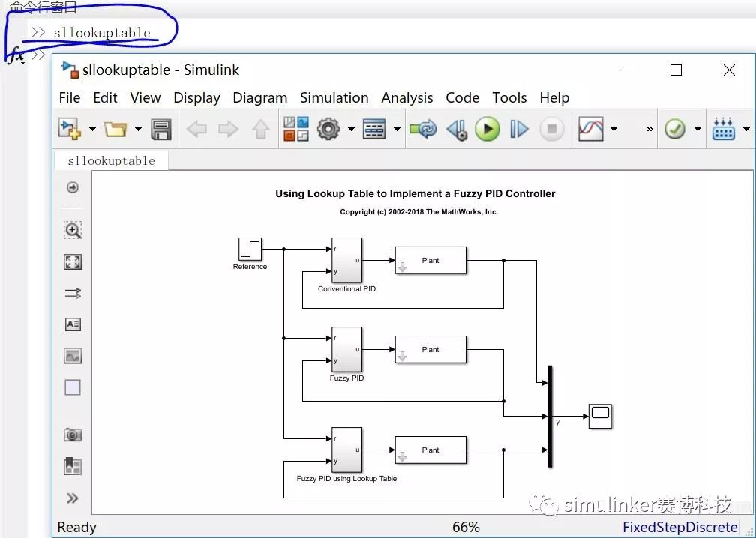Close the Simulink window

click(x=729, y=70)
